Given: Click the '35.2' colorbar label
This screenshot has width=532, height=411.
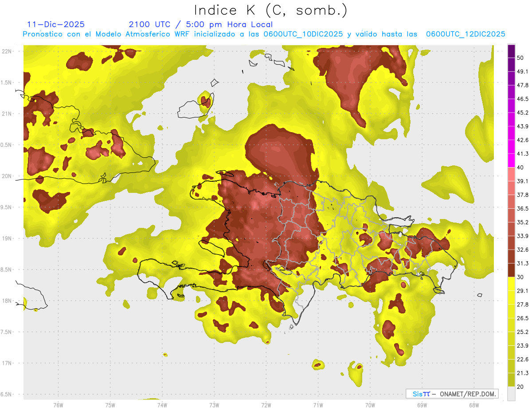Looking at the screenshot, I should pos(523,222).
